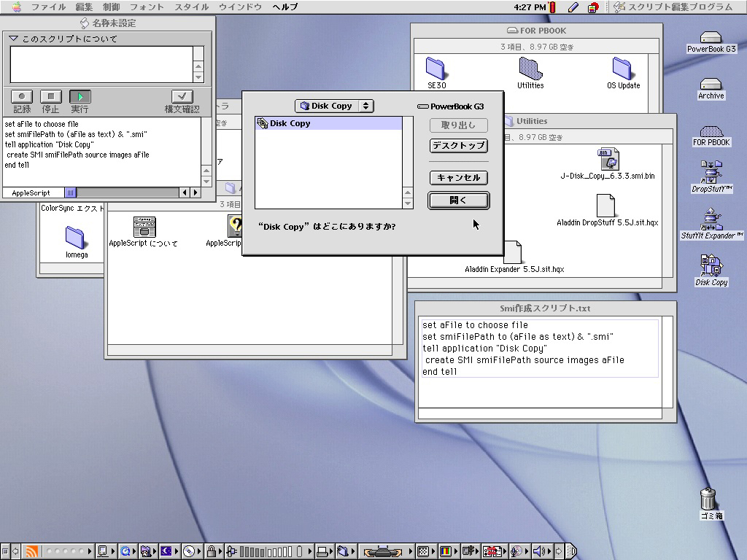Open the Script Editor application menu
This screenshot has height=560, width=747.
click(x=673, y=7)
